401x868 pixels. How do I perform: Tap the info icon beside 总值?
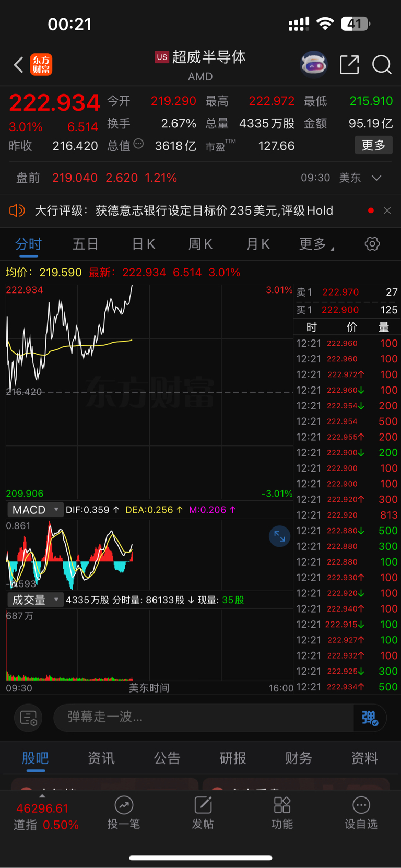[x=138, y=144]
